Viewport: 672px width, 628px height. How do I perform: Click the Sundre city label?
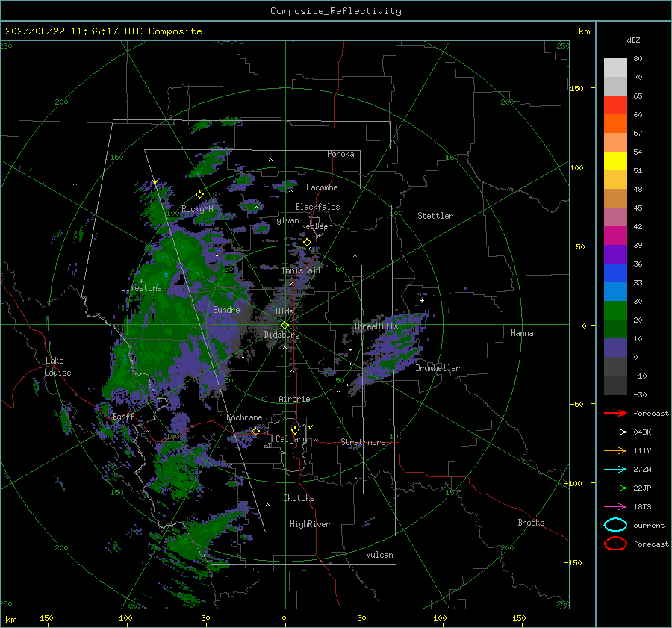[x=227, y=309]
